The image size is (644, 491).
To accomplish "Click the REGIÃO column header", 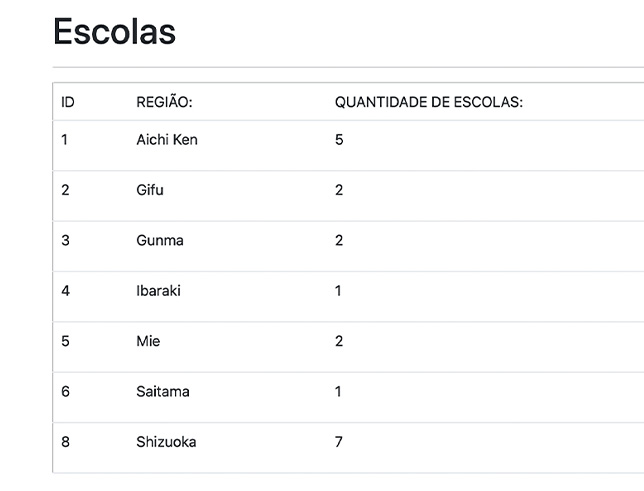I will (164, 101).
